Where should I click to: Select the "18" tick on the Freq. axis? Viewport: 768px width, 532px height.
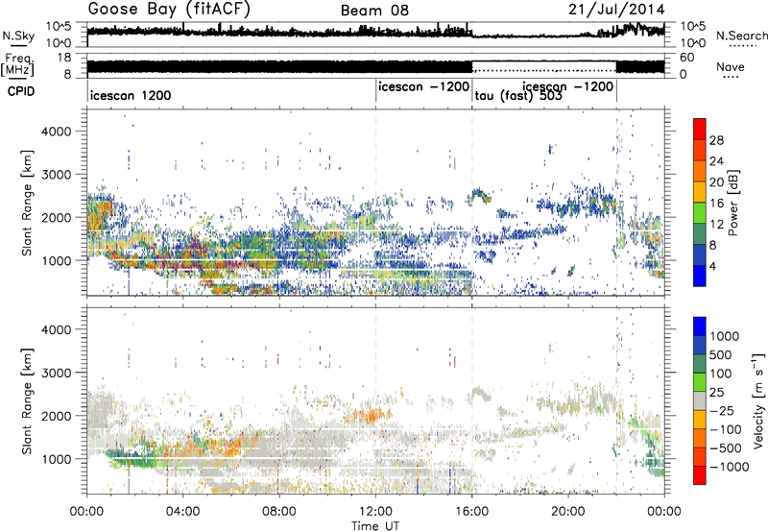tap(63, 58)
